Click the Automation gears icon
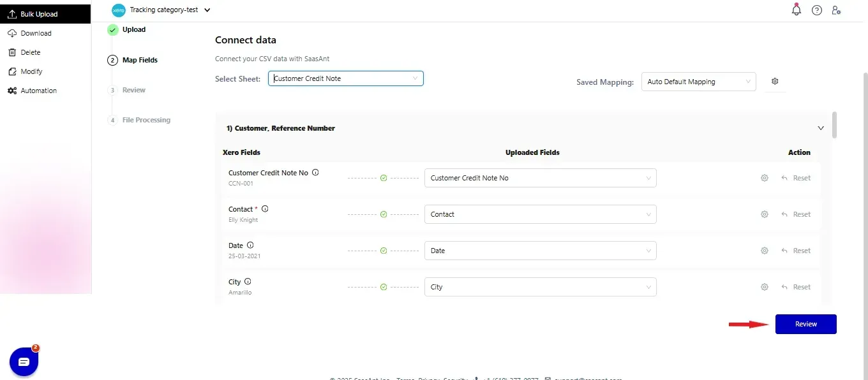The image size is (868, 380). point(12,91)
